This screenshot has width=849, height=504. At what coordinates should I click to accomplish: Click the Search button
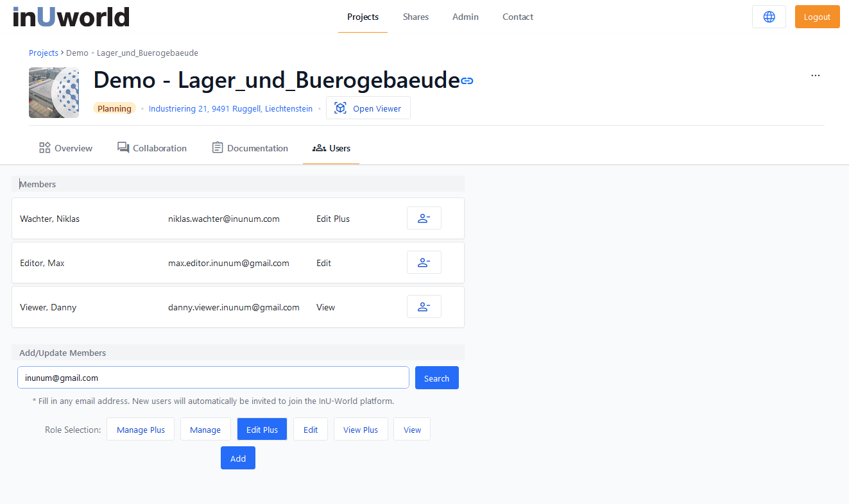436,378
